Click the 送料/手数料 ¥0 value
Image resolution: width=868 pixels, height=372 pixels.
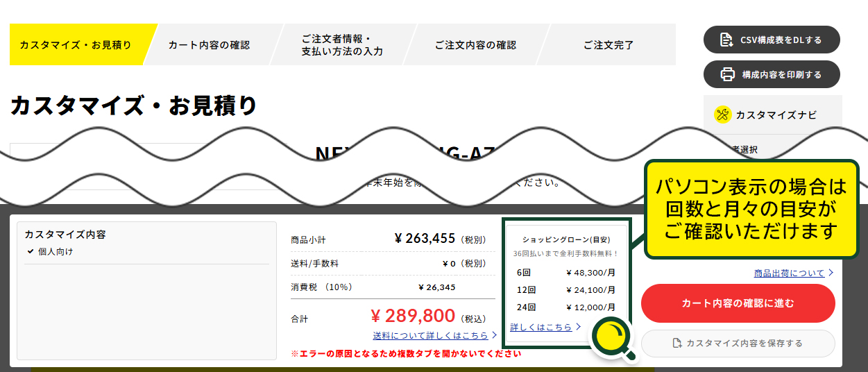click(449, 263)
